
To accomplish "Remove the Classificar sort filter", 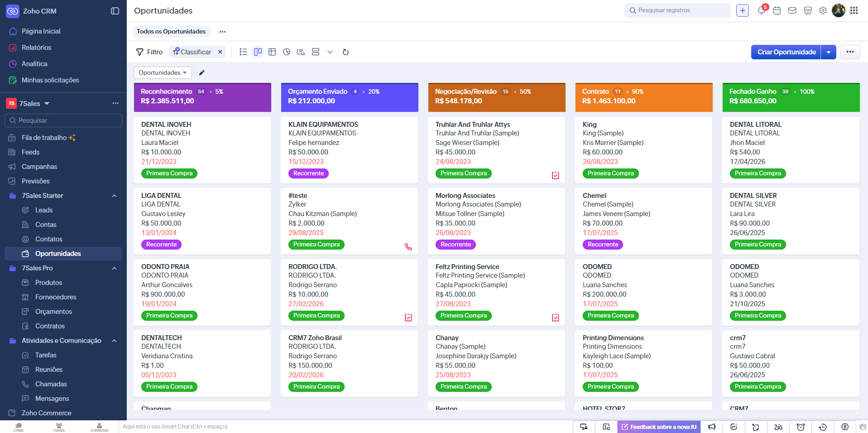I will (220, 52).
